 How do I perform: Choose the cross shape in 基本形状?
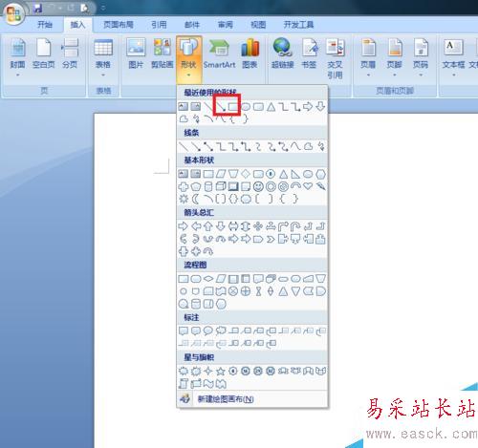[184, 186]
